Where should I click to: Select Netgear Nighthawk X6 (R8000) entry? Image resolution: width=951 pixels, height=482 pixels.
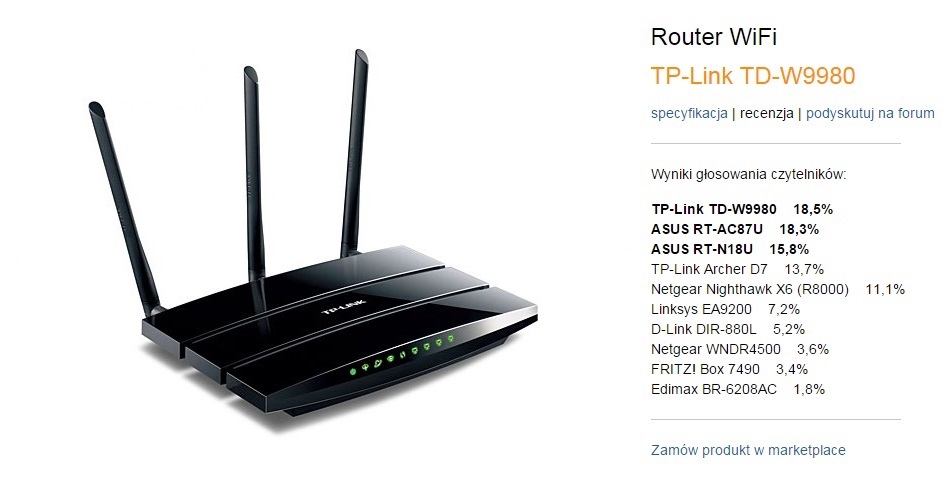coord(778,289)
